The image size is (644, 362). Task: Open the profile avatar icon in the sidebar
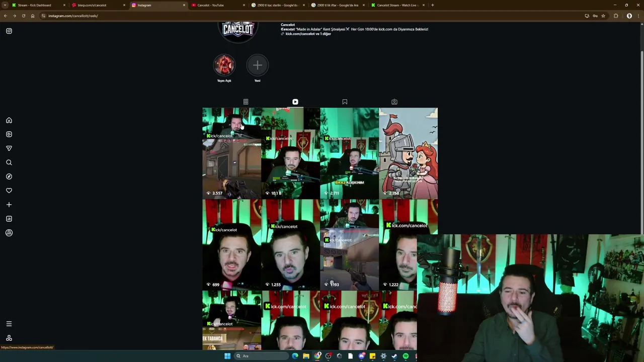point(9,233)
